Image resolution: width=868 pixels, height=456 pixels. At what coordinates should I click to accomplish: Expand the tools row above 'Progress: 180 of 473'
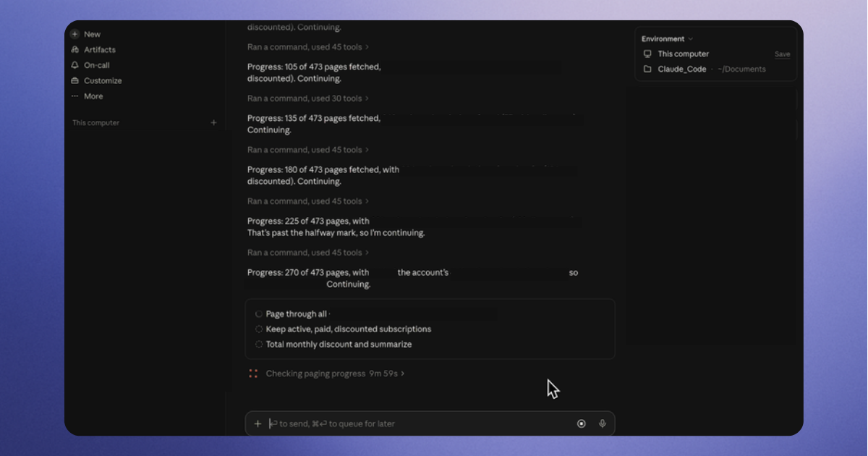[x=308, y=150]
